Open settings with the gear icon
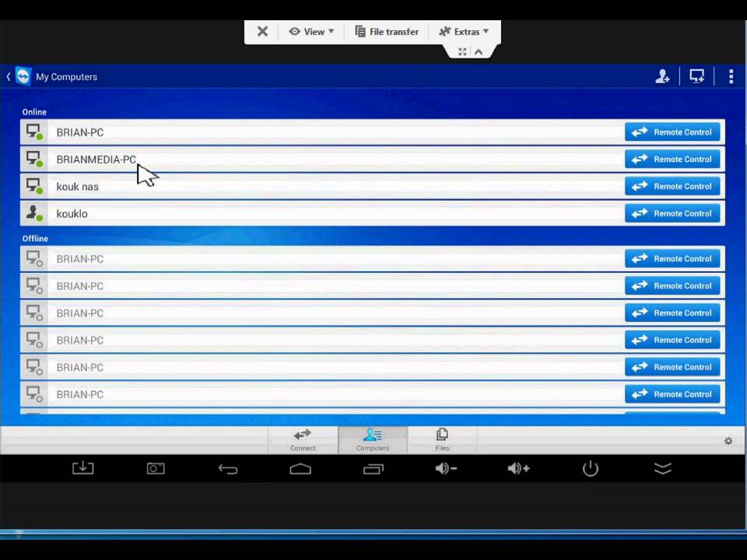Screen dimensions: 747x560 [x=728, y=441]
